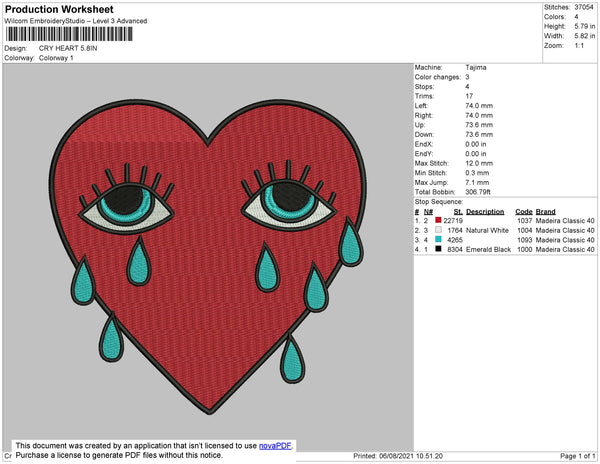Click the Max Stitch value 12.0 mm
This screenshot has width=600, height=464.
[479, 163]
